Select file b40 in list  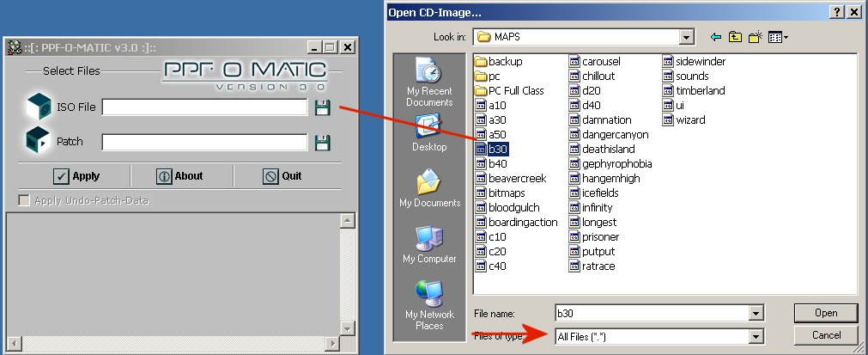point(490,164)
